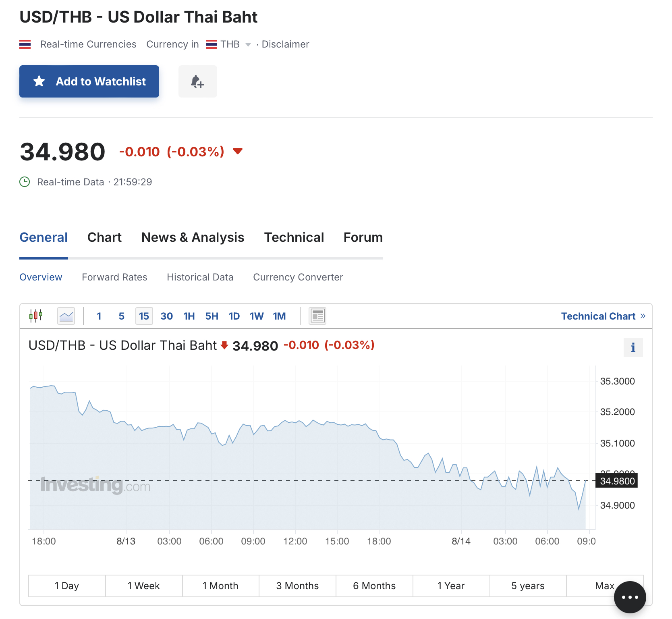
Task: Open the chart news overlay icon
Action: [x=317, y=316]
